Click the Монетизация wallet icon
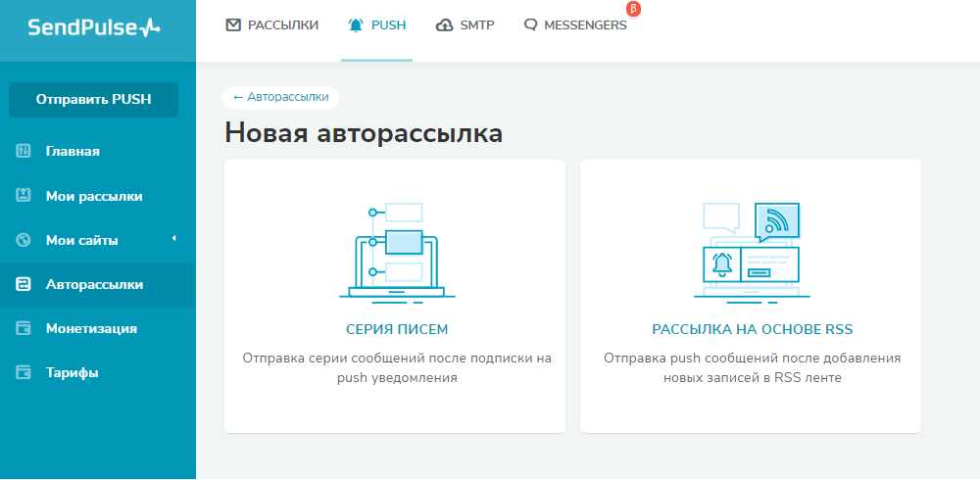This screenshot has height=480, width=980. click(24, 329)
